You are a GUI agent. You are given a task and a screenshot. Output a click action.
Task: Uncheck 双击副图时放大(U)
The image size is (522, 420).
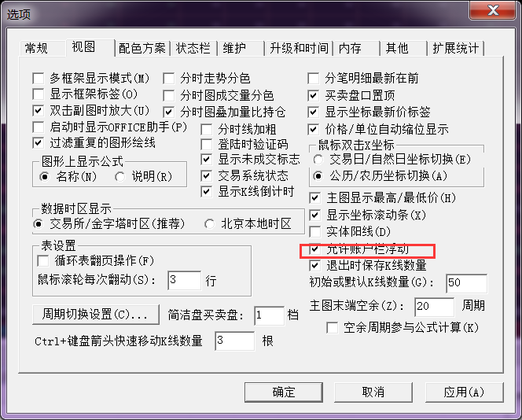click(39, 110)
